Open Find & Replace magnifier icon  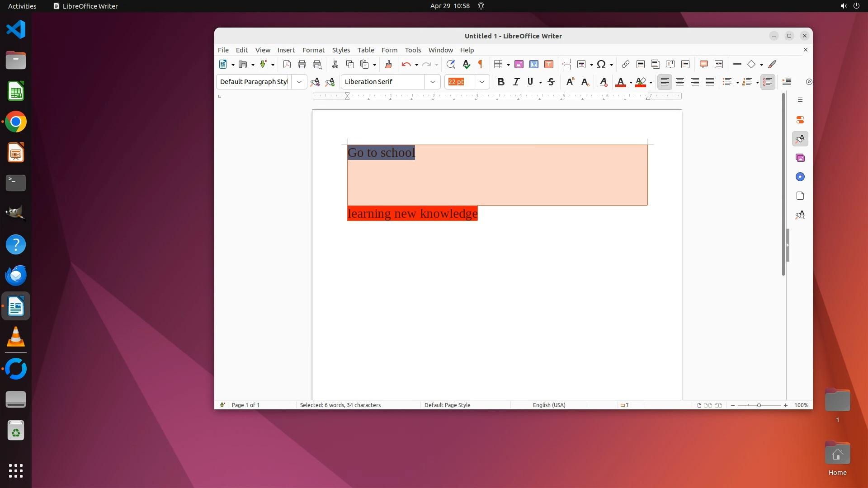(x=450, y=64)
